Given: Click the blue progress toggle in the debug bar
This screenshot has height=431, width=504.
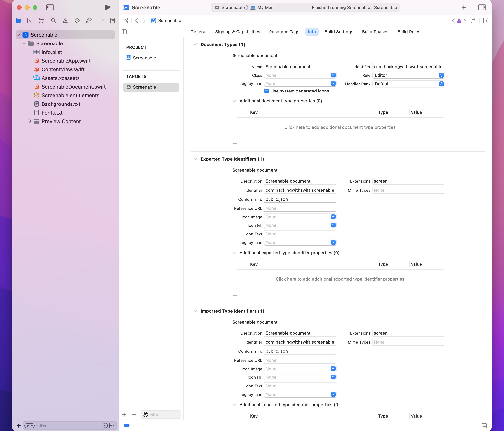Looking at the screenshot, I should 126,426.
